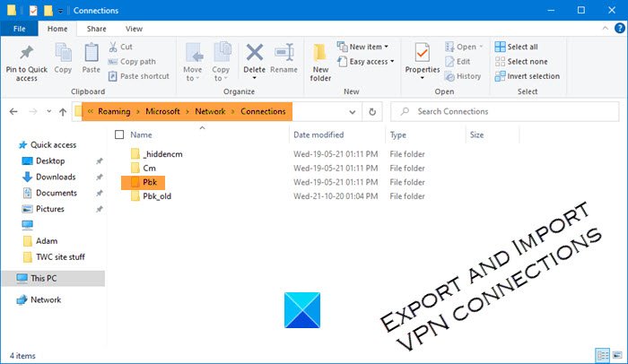Click Roaming in the address path
This screenshot has height=364, width=628.
(114, 111)
